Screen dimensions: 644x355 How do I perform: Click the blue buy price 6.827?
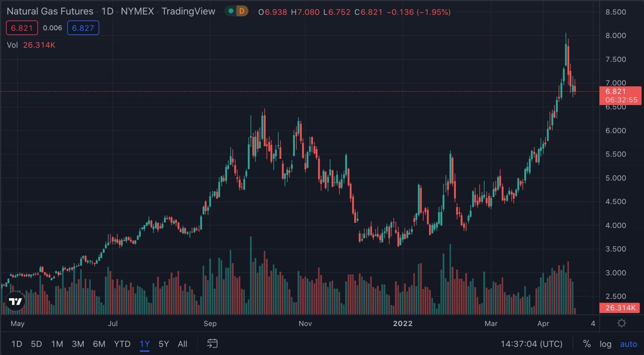coord(83,28)
